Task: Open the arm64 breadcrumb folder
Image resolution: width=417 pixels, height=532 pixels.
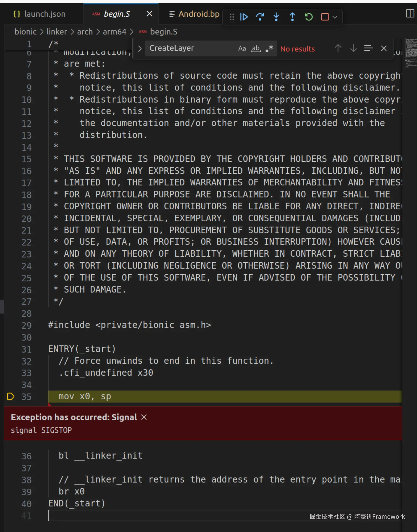Action: (114, 32)
